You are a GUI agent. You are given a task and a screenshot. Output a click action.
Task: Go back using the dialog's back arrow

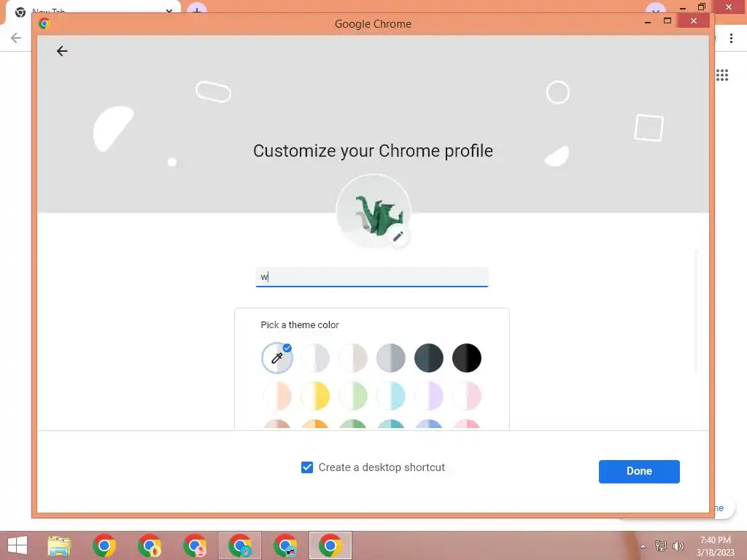tap(62, 51)
